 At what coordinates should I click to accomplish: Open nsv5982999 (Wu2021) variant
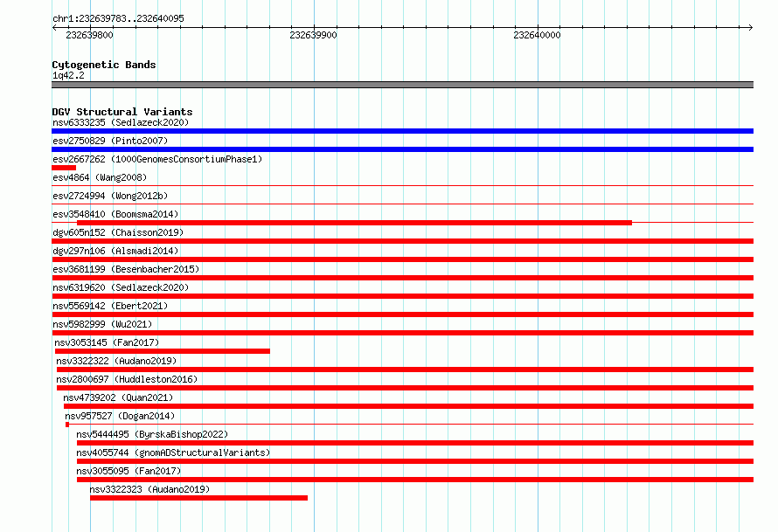(102, 324)
